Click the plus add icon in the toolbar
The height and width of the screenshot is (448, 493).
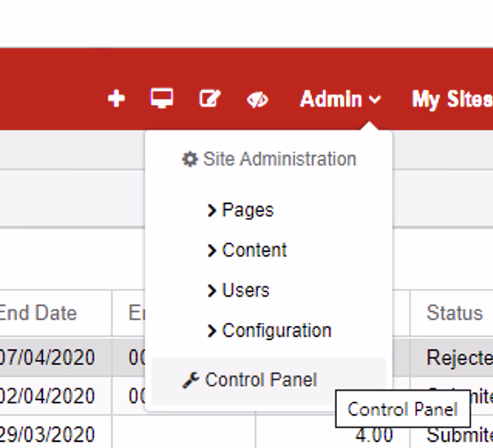click(116, 99)
